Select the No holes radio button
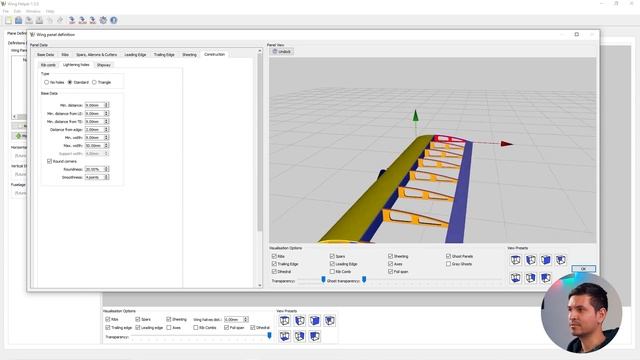640x360 pixels. [x=47, y=82]
